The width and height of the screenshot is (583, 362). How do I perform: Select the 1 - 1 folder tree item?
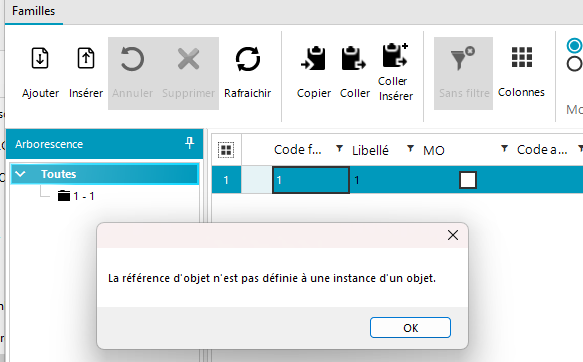pyautogui.click(x=76, y=196)
